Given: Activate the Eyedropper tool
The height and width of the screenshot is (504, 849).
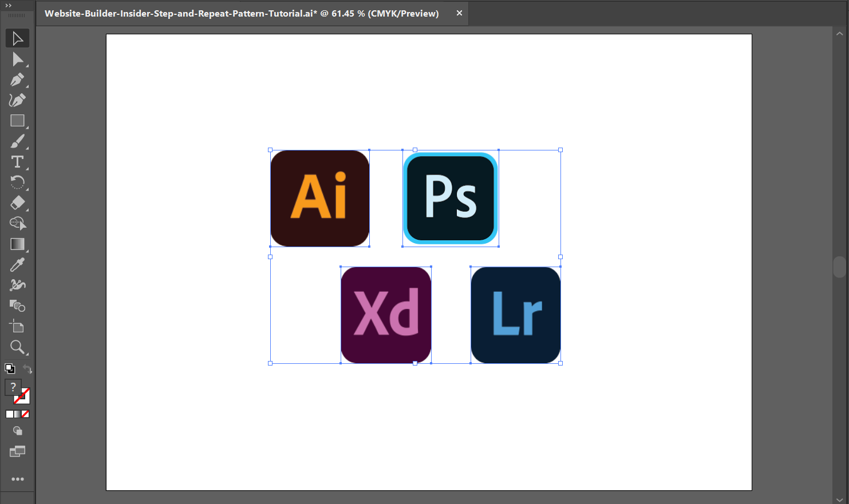Looking at the screenshot, I should [x=17, y=265].
